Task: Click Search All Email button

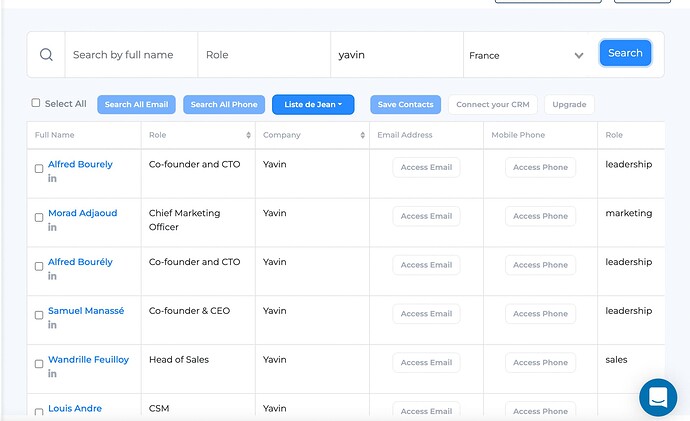Action: (x=136, y=105)
